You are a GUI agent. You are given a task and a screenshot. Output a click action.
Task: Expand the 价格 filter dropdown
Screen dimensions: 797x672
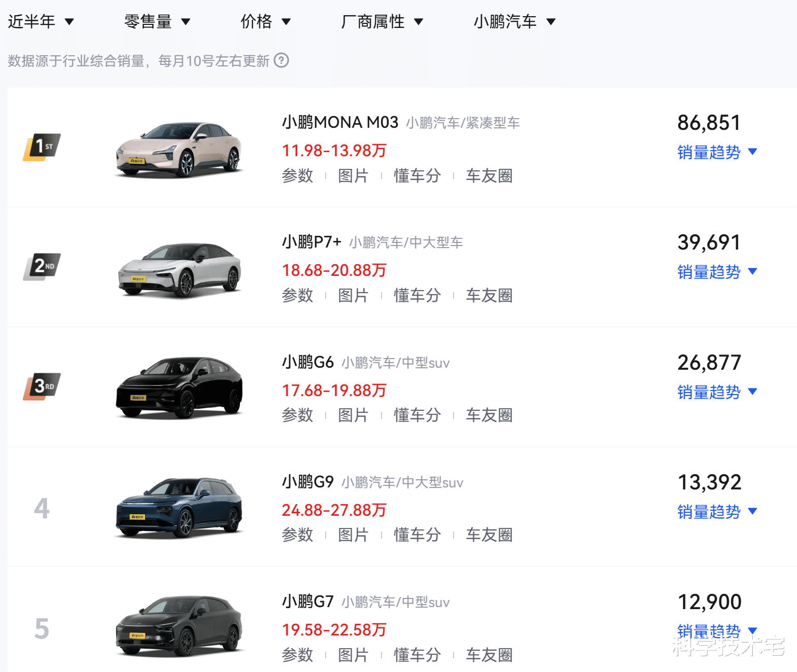(x=265, y=21)
